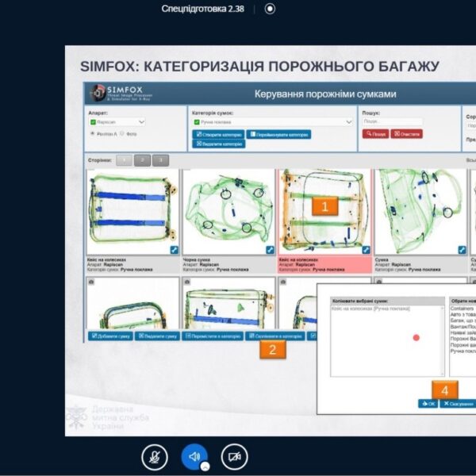Viewport: 476px width, 476px height.
Task: Click the red Пошук search button
Action: 375,134
